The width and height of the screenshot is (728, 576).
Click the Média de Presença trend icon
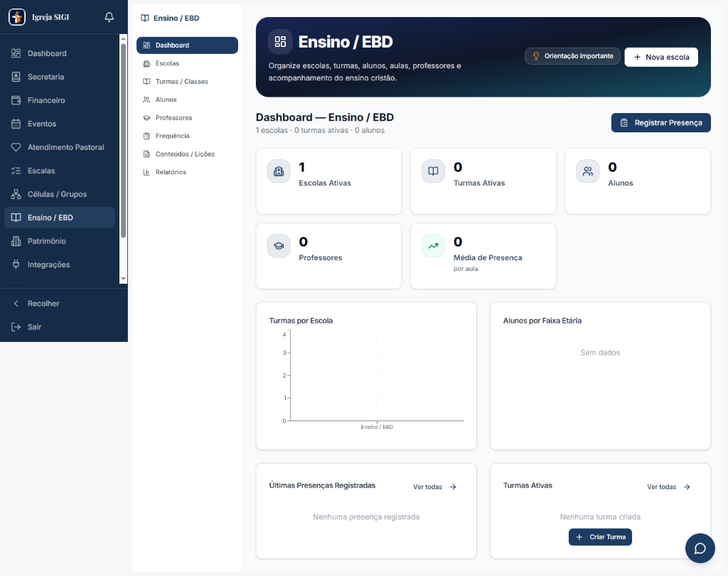point(433,246)
